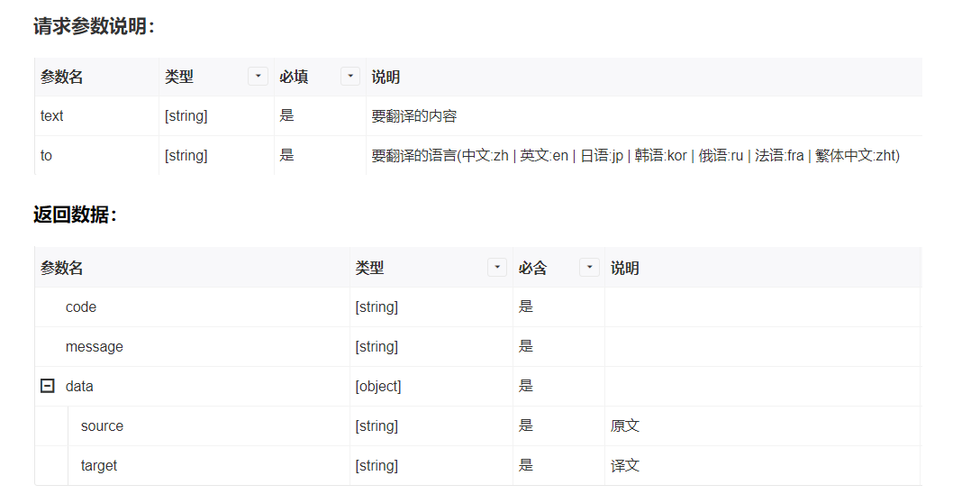Viewport: 980px width, 494px height.
Task: Click the 要翻译的语言 language list description
Action: [636, 156]
